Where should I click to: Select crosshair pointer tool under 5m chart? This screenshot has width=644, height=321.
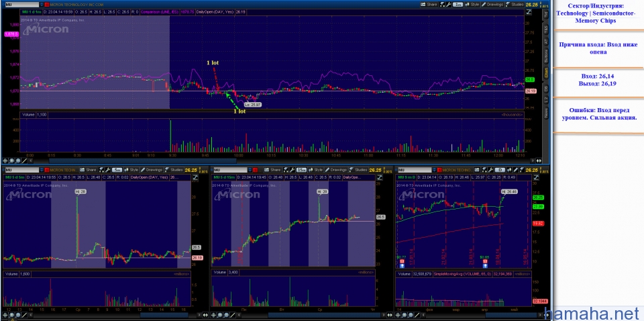5,315
